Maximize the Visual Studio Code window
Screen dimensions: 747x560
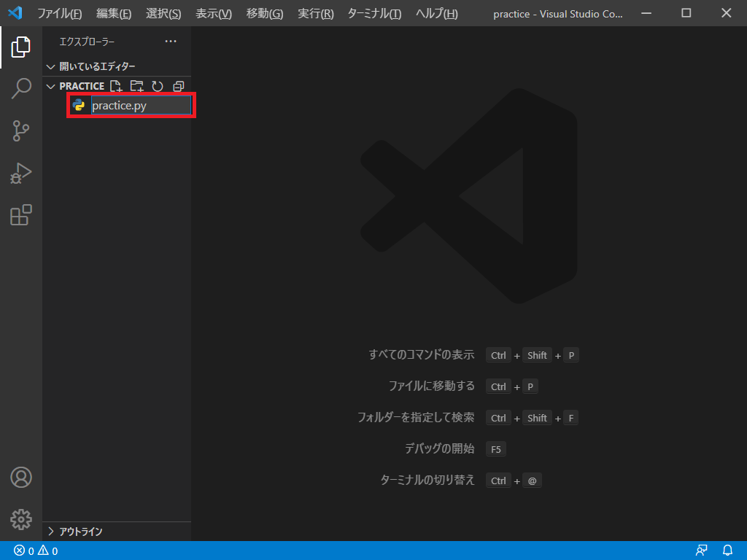(x=686, y=13)
